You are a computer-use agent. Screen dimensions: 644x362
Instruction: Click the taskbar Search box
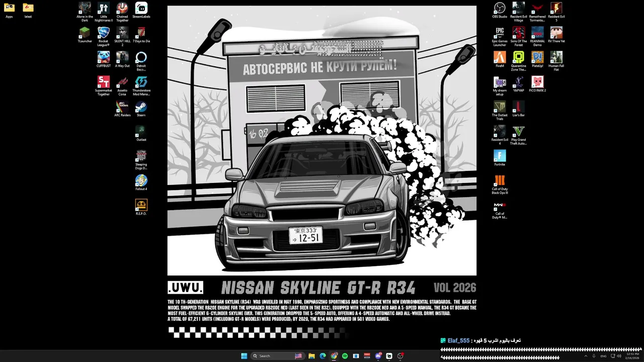tap(278, 356)
